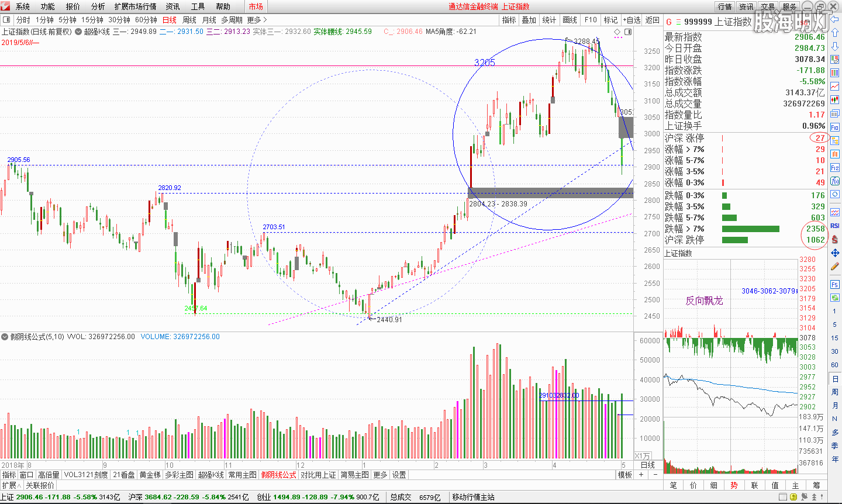Expand the 更多 period dropdown
The image size is (842, 504).
pyautogui.click(x=257, y=20)
